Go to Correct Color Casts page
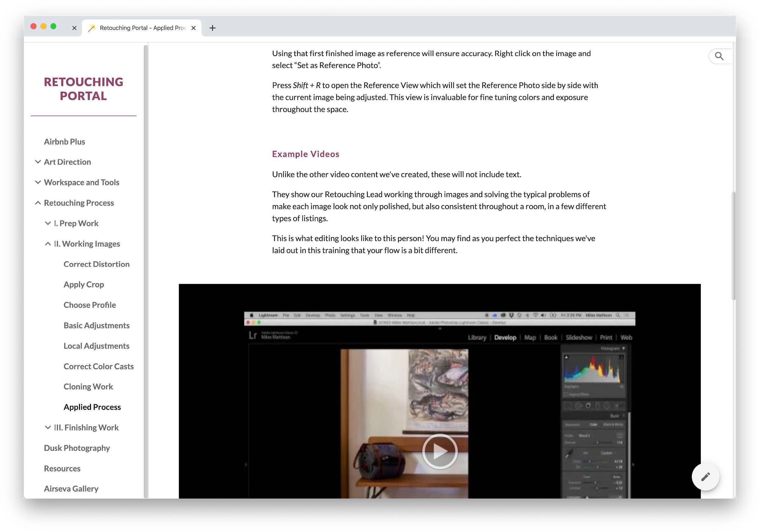Screen dimensions: 760x532 tap(99, 366)
